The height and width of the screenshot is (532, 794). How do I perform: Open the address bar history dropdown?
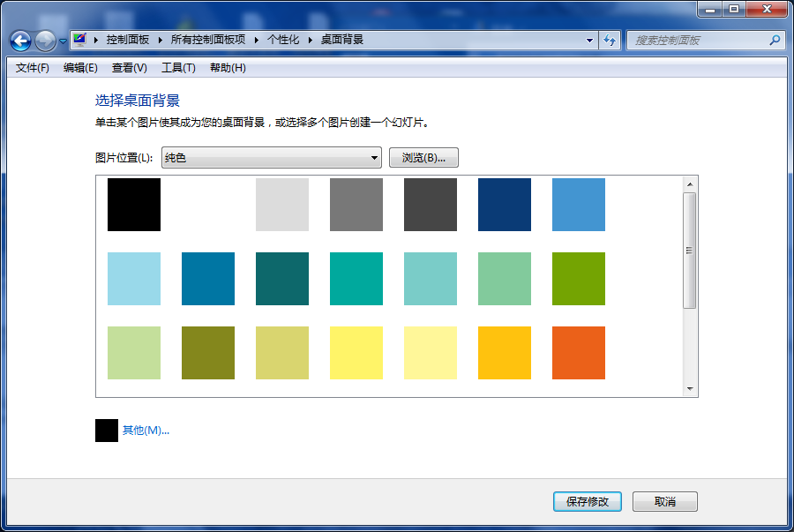(589, 40)
